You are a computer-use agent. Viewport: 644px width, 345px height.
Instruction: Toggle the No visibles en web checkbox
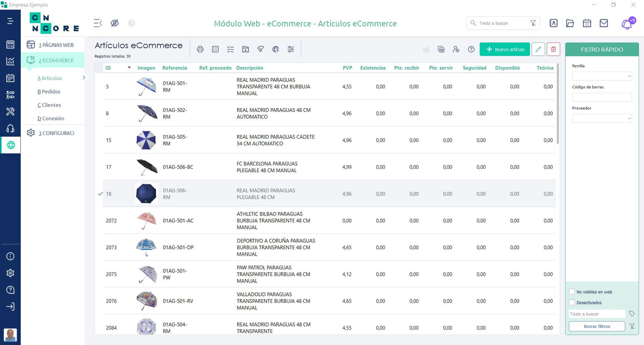pyautogui.click(x=572, y=292)
